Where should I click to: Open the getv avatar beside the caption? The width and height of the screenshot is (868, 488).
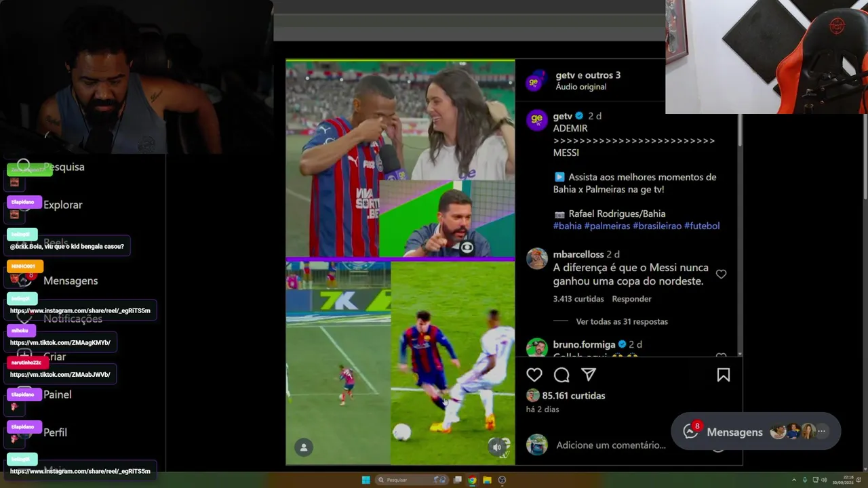[x=537, y=121]
